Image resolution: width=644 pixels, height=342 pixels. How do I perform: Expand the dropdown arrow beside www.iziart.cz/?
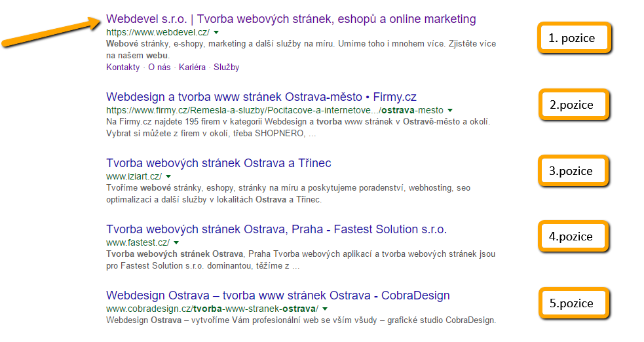168,176
